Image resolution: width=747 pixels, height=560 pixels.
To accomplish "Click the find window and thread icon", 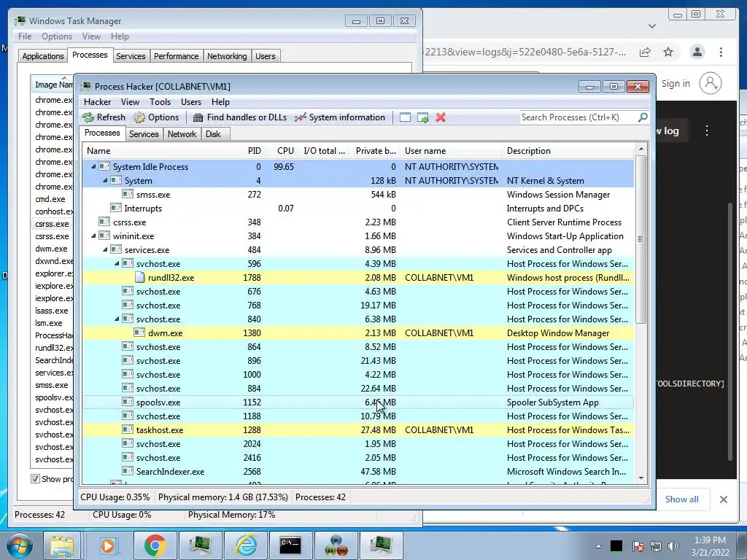I will tap(422, 117).
